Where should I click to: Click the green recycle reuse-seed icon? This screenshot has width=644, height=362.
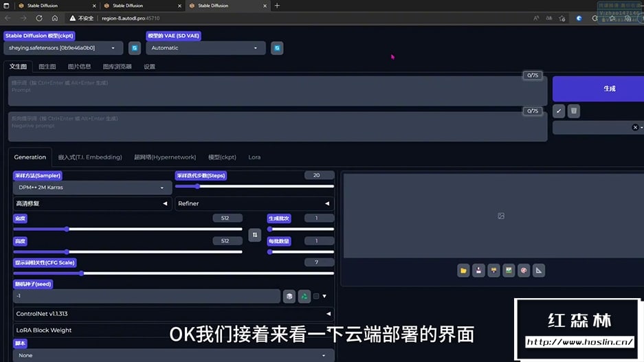click(304, 296)
